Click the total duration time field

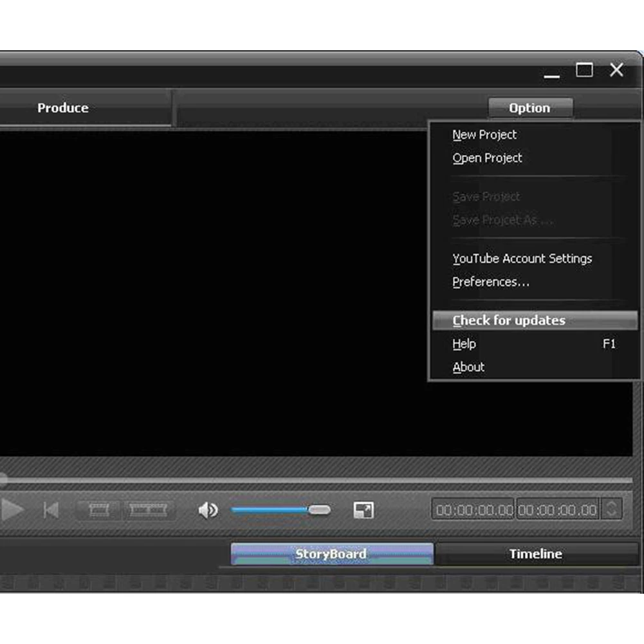[x=557, y=510]
